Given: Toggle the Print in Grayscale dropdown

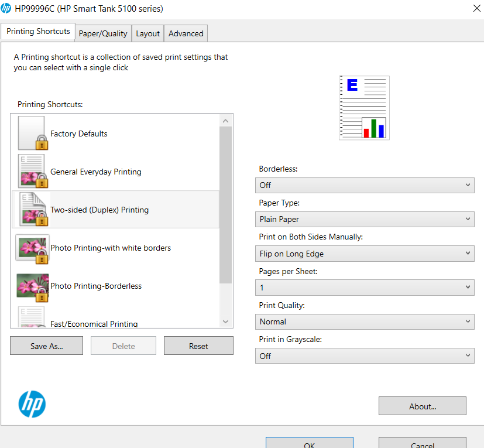Looking at the screenshot, I should pos(365,356).
